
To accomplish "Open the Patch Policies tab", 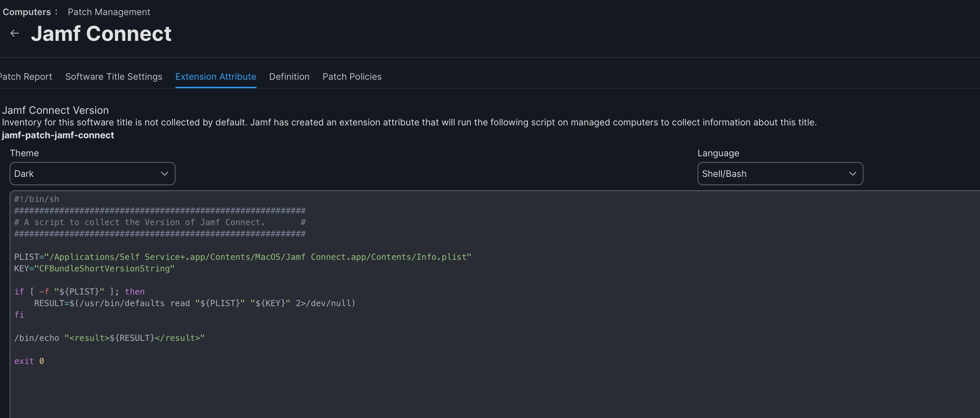I will [352, 77].
